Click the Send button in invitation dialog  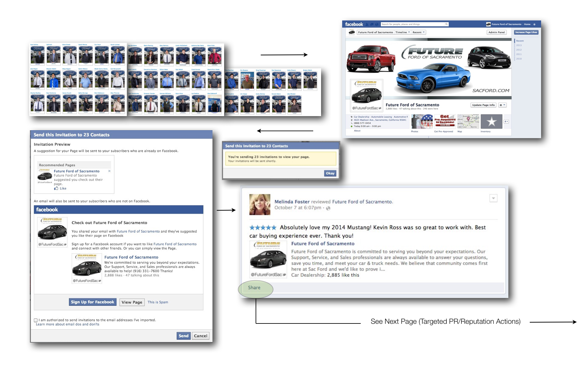(183, 336)
